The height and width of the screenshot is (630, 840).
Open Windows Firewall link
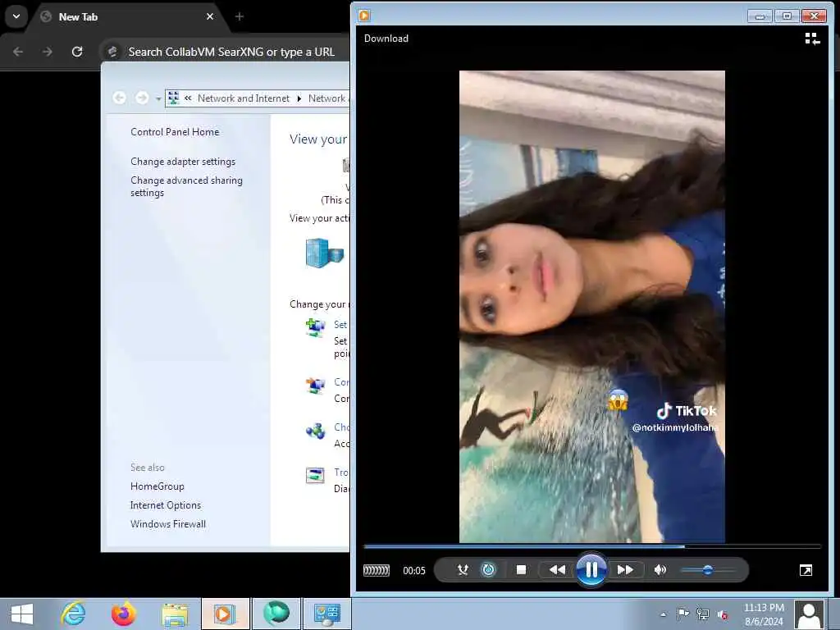click(168, 523)
